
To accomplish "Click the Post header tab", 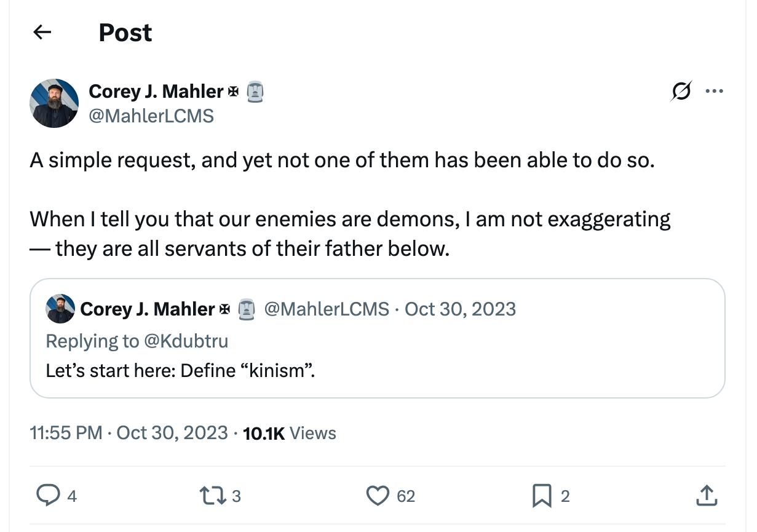I will 125,33.
